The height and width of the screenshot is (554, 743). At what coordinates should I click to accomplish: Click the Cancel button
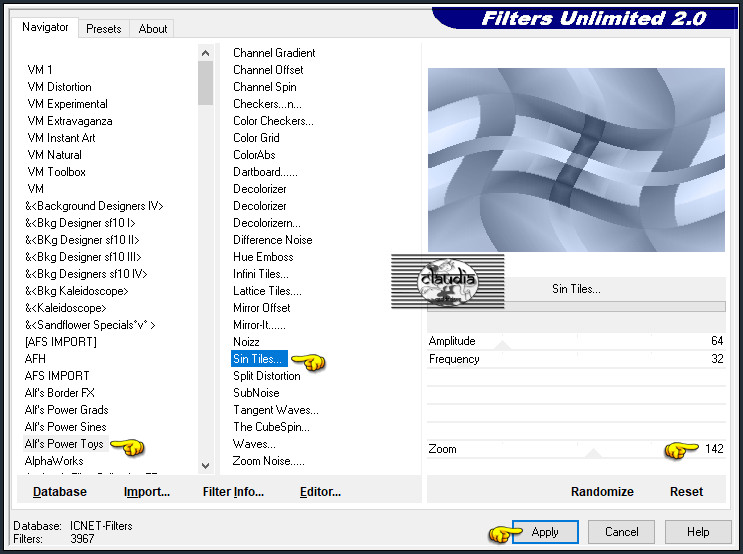tap(622, 532)
